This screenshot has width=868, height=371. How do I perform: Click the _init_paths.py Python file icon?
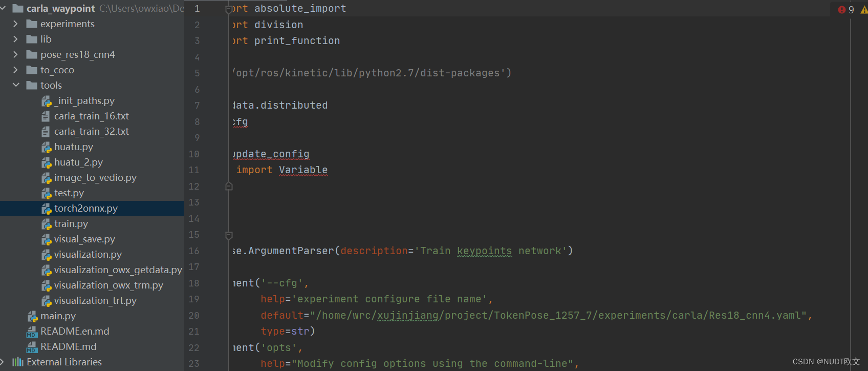tap(47, 101)
